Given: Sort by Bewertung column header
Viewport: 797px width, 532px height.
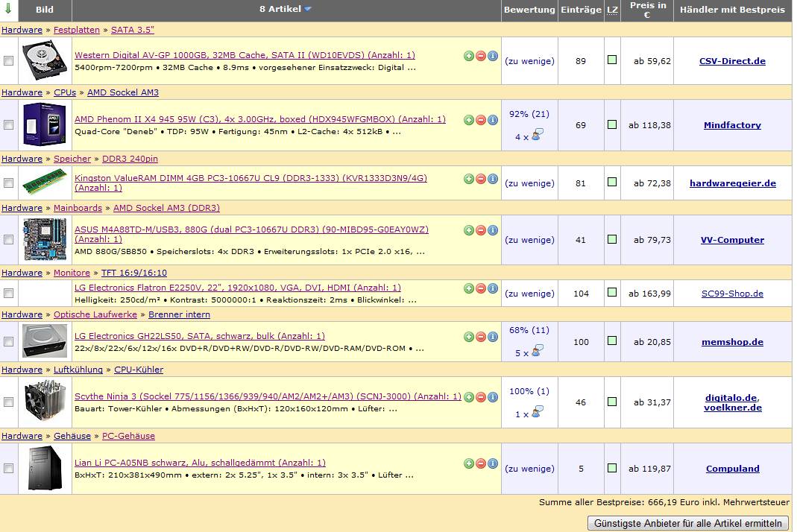Looking at the screenshot, I should [x=529, y=10].
